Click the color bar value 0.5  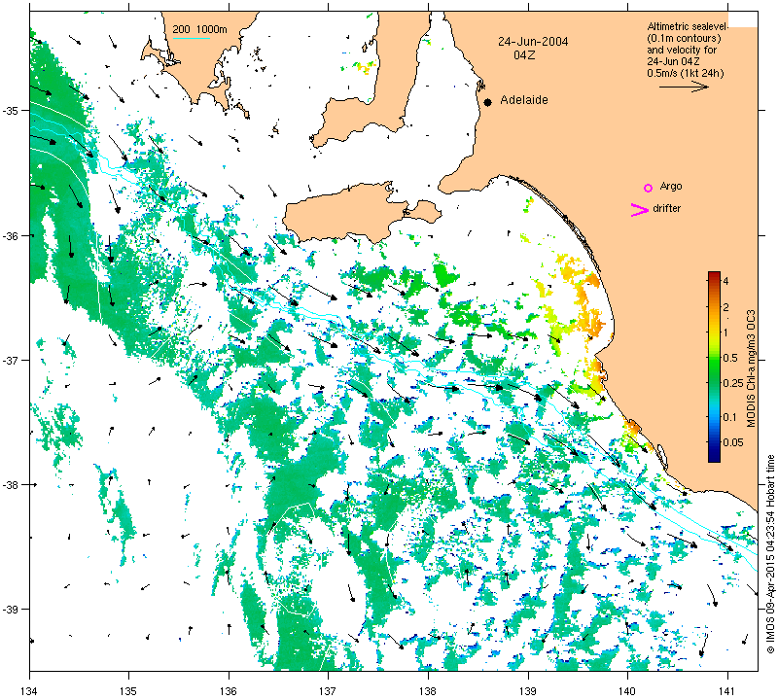[x=730, y=358]
